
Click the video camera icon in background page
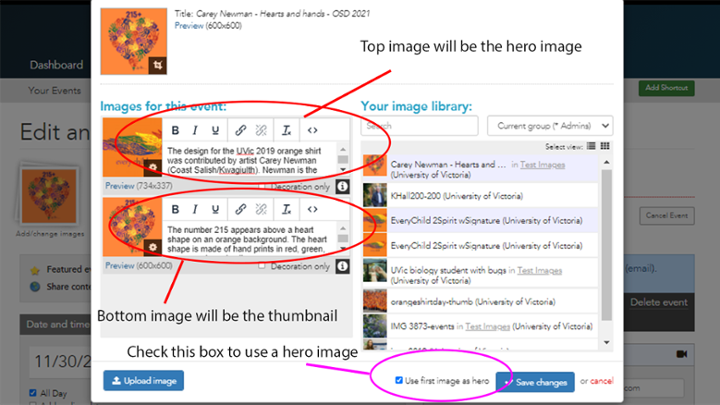coord(682,354)
